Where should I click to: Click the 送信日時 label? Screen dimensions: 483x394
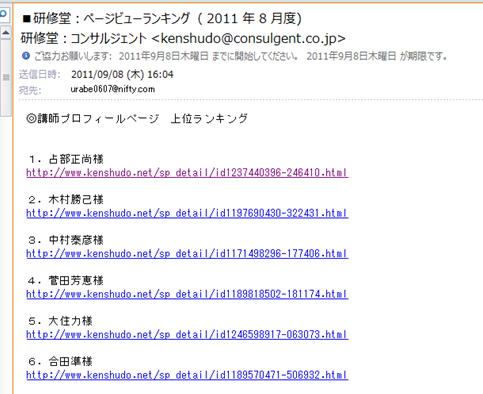click(39, 74)
